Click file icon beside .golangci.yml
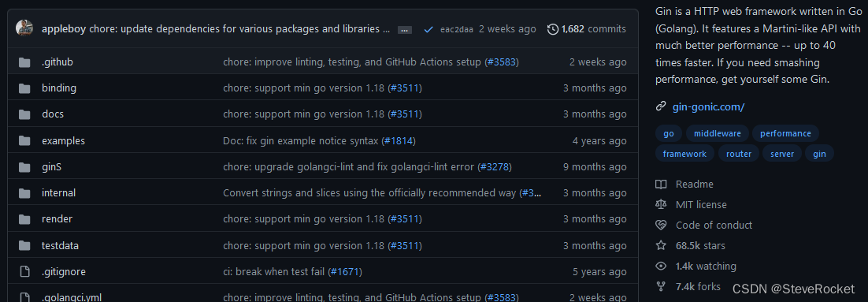Screen dimensions: 868x302 pos(24,297)
